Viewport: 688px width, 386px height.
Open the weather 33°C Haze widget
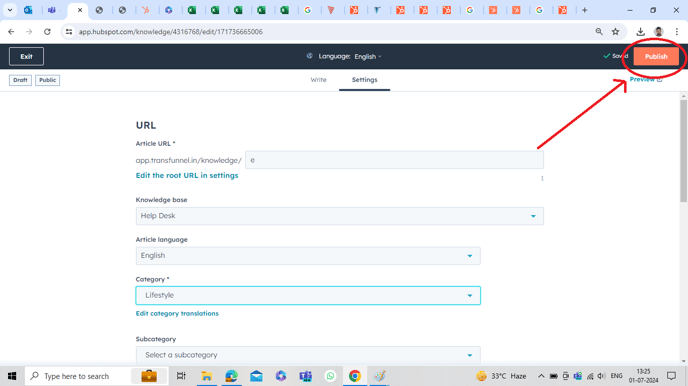(501, 376)
